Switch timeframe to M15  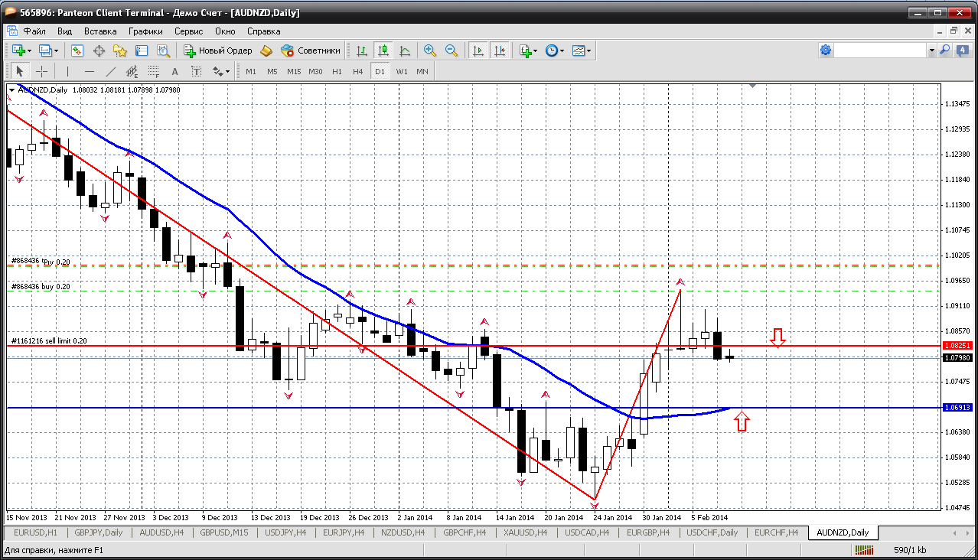tap(294, 71)
